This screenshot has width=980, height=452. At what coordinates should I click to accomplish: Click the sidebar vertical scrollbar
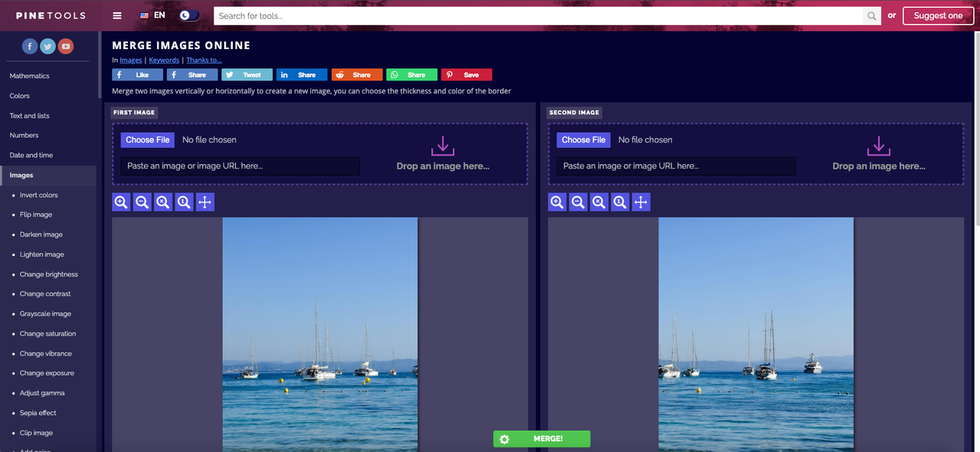pyautogui.click(x=99, y=64)
